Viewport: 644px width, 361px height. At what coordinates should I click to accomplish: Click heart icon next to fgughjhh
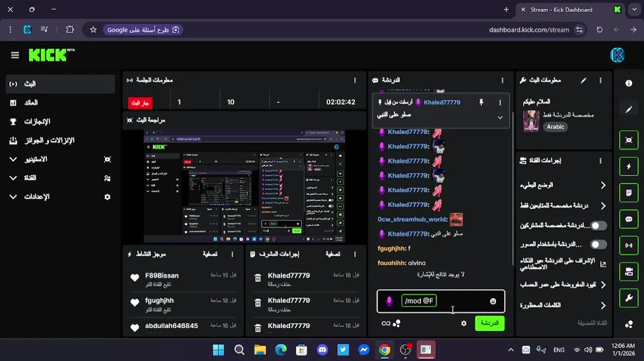coord(134,303)
